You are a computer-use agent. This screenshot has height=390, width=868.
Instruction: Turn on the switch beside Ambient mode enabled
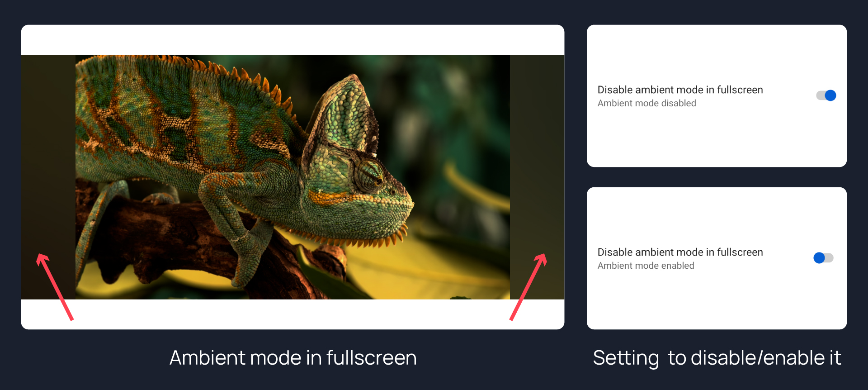pos(823,258)
